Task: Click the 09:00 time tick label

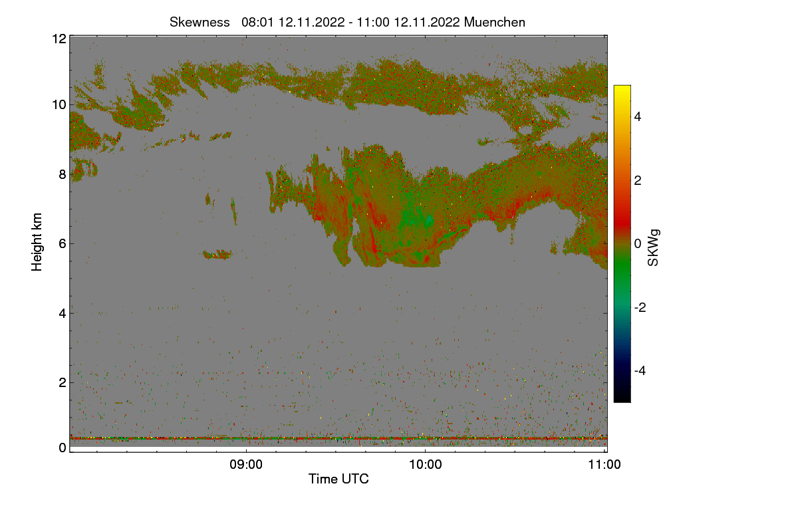Action: (x=245, y=465)
